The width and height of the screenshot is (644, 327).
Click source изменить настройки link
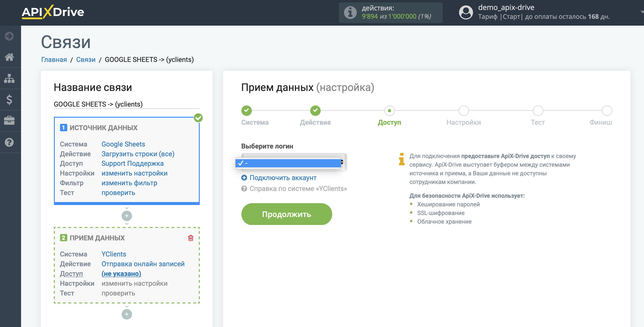tap(135, 173)
